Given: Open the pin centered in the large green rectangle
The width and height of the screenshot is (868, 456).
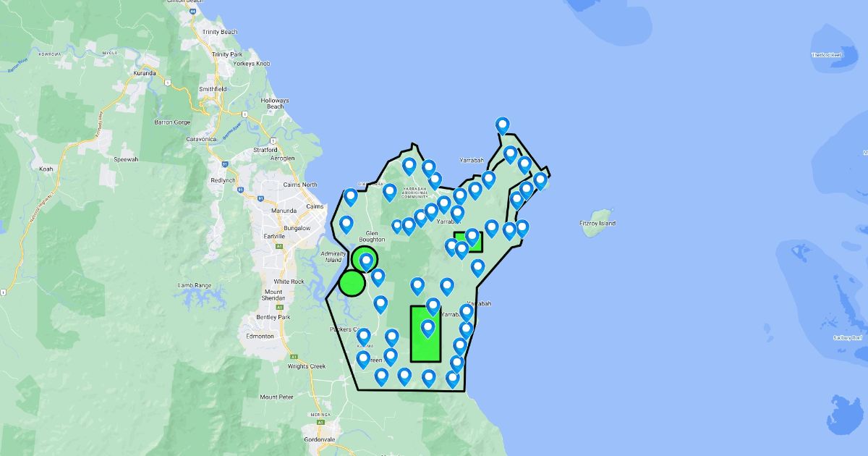Looking at the screenshot, I should click(428, 329).
